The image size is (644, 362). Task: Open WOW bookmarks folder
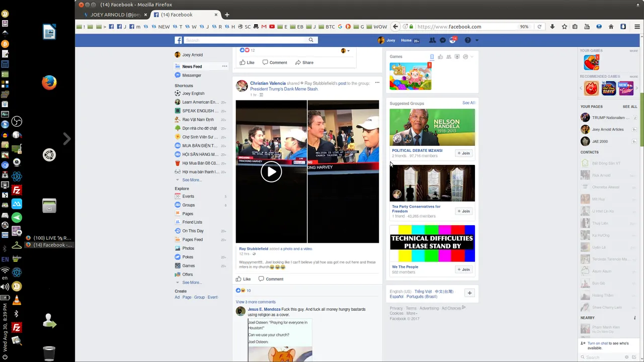pyautogui.click(x=377, y=27)
